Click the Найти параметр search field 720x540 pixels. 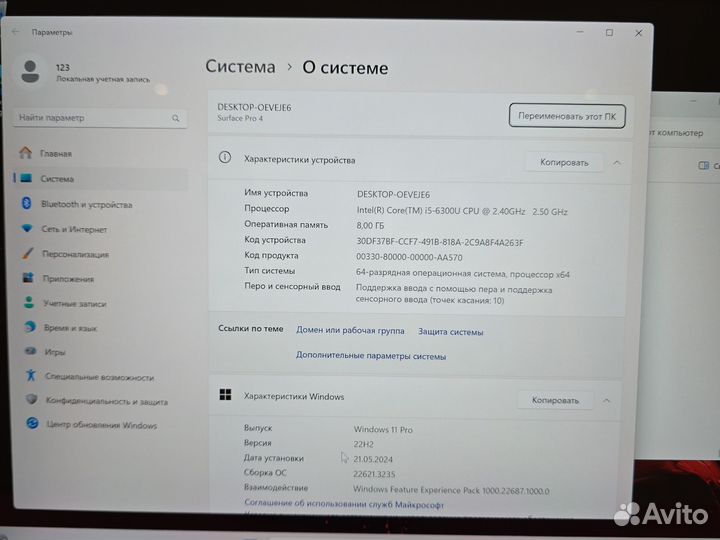(100, 118)
